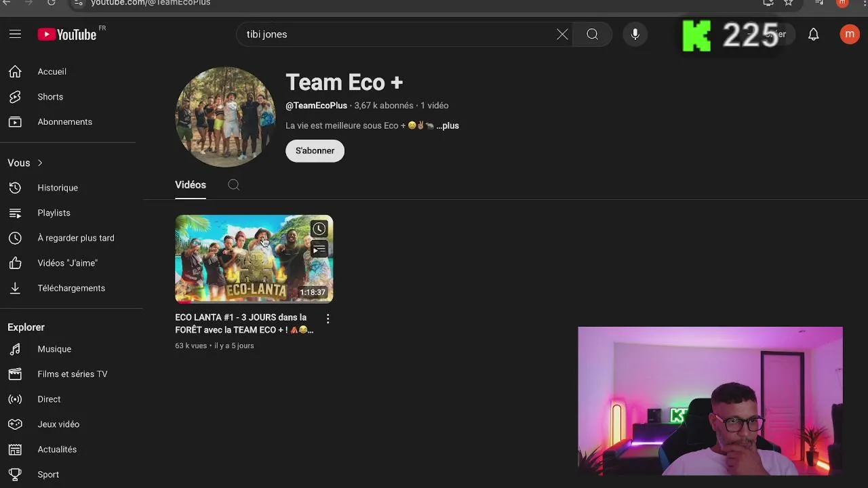Open Jeux vidéo category
Viewport: 868px width, 488px height.
click(58, 424)
